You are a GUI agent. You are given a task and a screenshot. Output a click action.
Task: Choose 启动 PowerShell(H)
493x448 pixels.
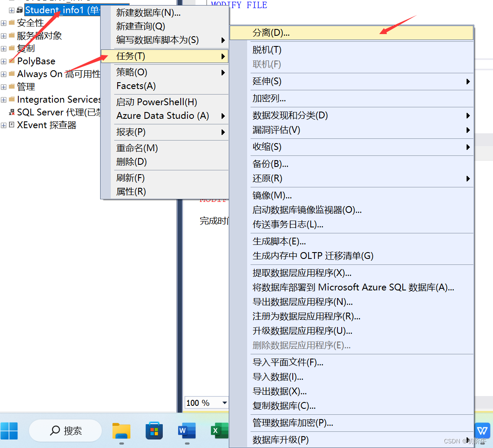click(x=165, y=102)
